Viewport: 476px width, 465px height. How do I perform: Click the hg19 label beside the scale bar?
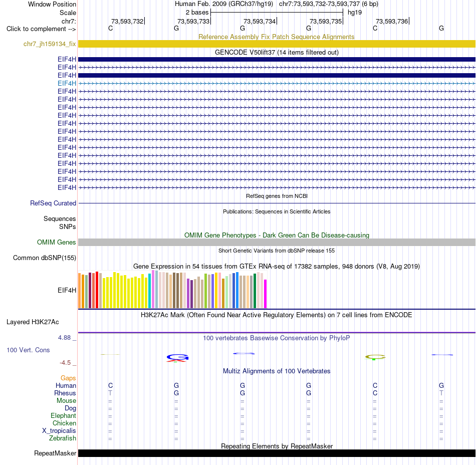pyautogui.click(x=355, y=13)
